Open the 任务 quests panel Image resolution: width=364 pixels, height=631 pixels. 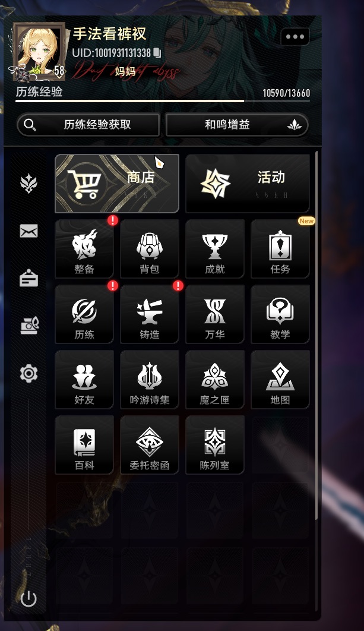280,249
